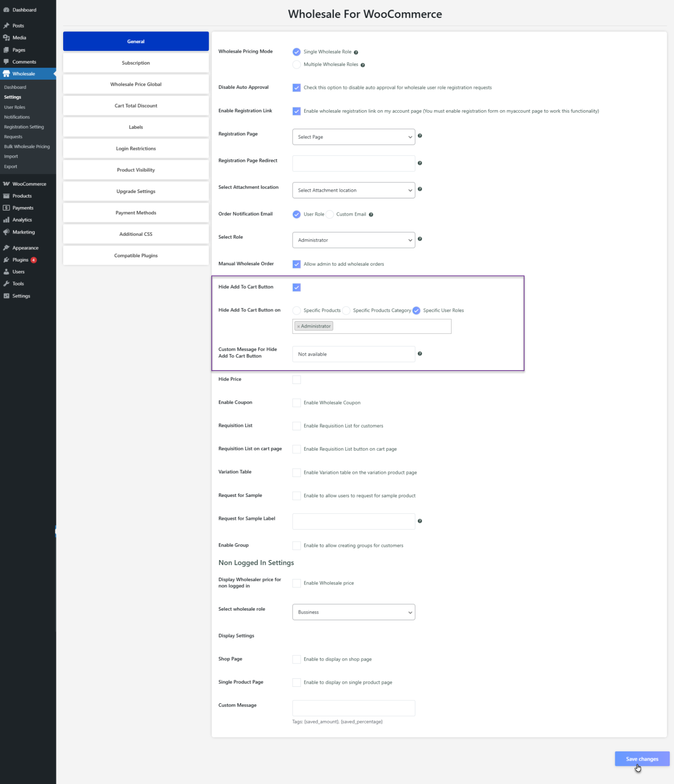Click the Posts pin icon
Viewport: 674px width, 784px height.
[6, 25]
